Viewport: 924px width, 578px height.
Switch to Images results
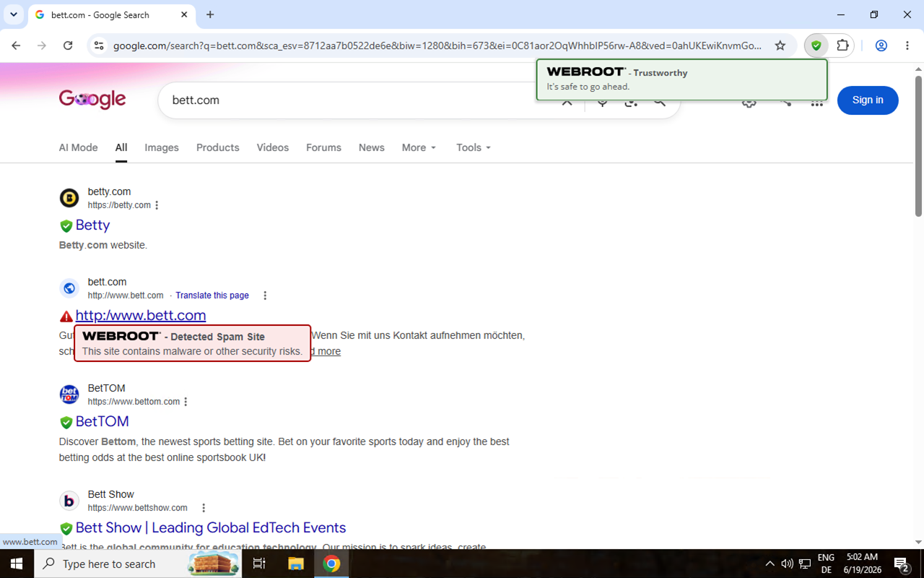coord(162,147)
